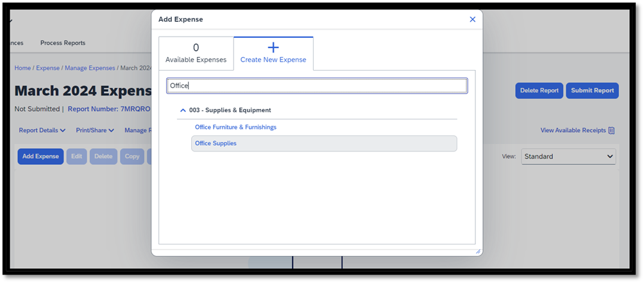
Task: Click the Add Expense button
Action: (x=40, y=157)
